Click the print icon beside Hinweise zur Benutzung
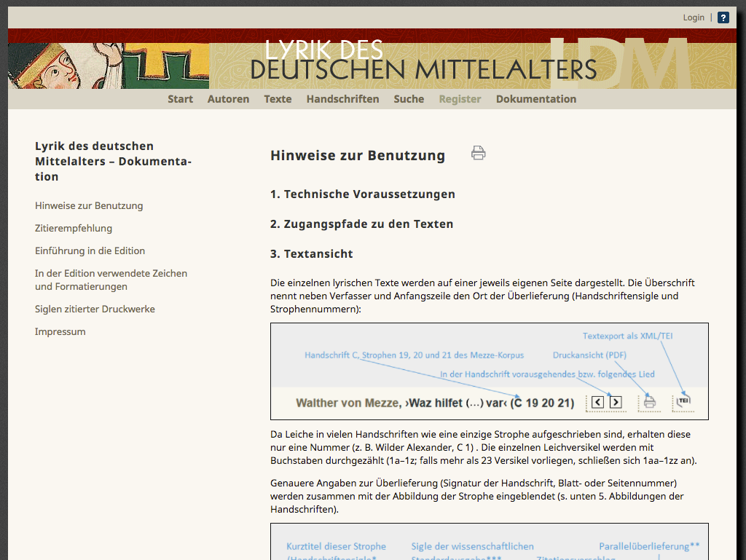Image resolution: width=746 pixels, height=560 pixels. click(478, 153)
